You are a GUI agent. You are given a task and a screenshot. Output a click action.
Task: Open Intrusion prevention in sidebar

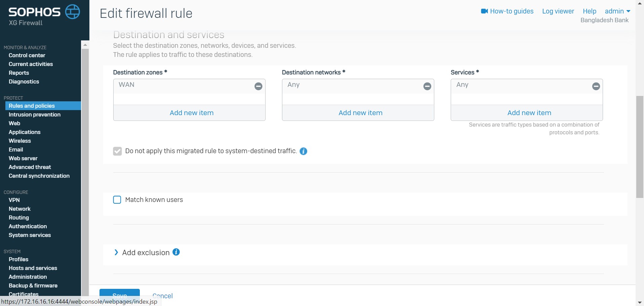coord(35,114)
